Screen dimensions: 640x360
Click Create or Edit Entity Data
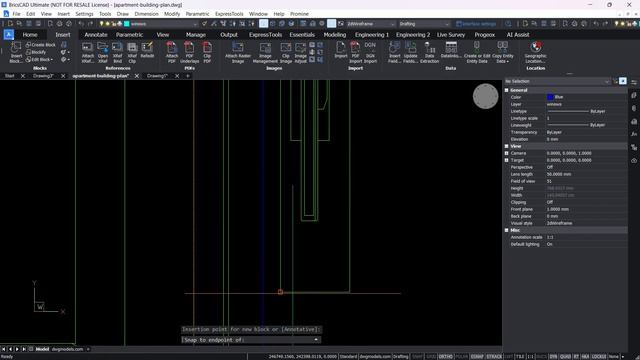click(477, 52)
